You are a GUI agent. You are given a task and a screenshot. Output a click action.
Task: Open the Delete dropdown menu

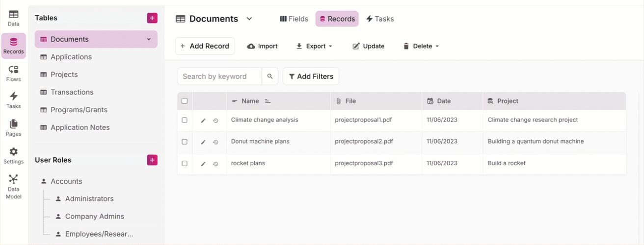421,46
